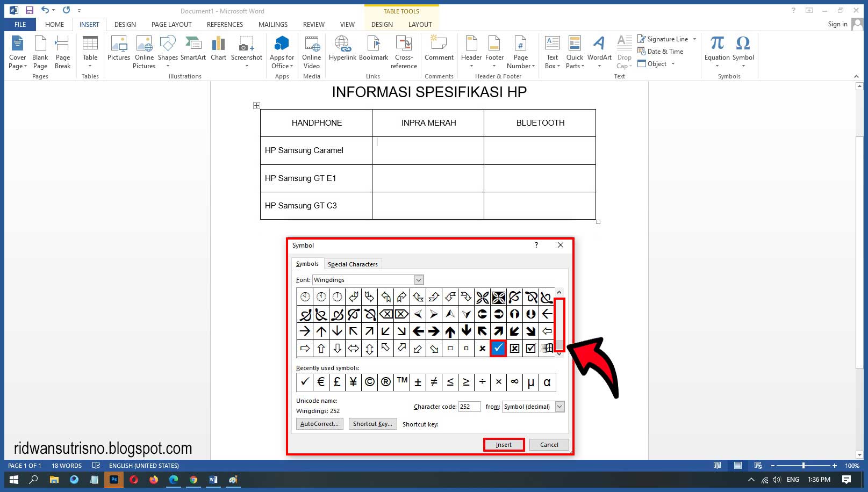Open the Windows Start menu

[x=15, y=480]
